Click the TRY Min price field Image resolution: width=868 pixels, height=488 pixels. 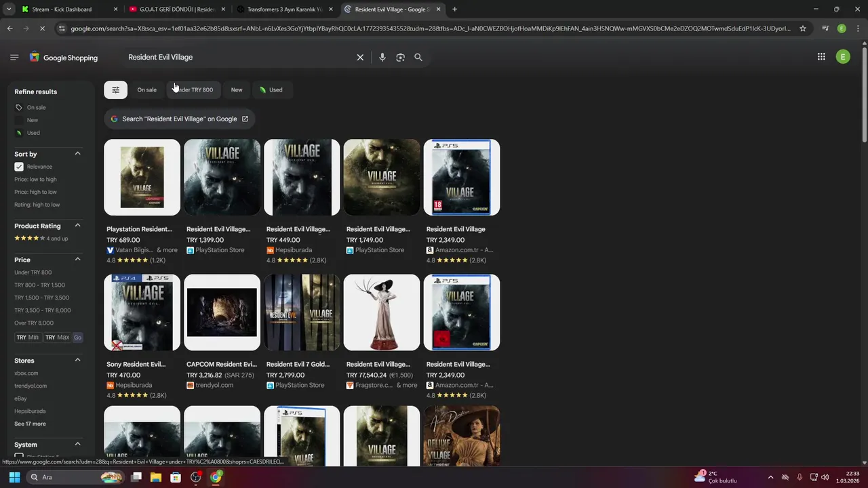coord(28,338)
